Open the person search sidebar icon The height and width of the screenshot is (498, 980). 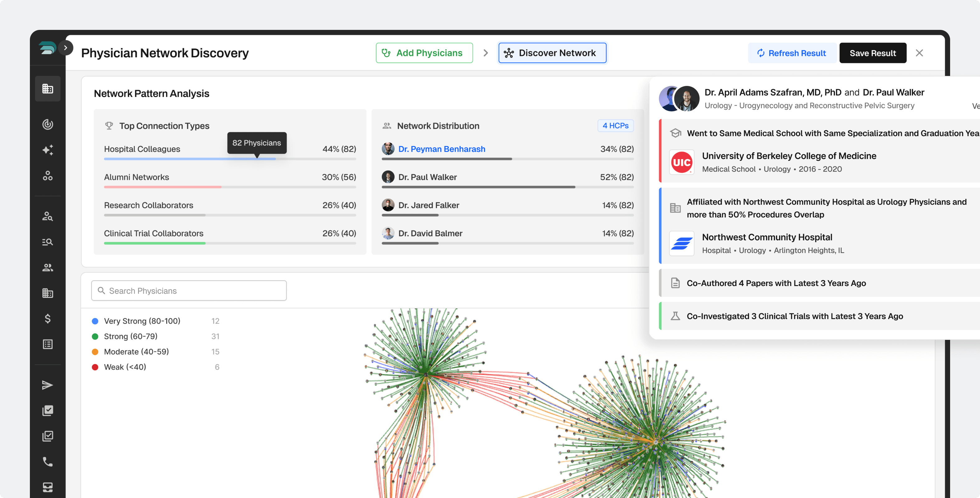[48, 216]
